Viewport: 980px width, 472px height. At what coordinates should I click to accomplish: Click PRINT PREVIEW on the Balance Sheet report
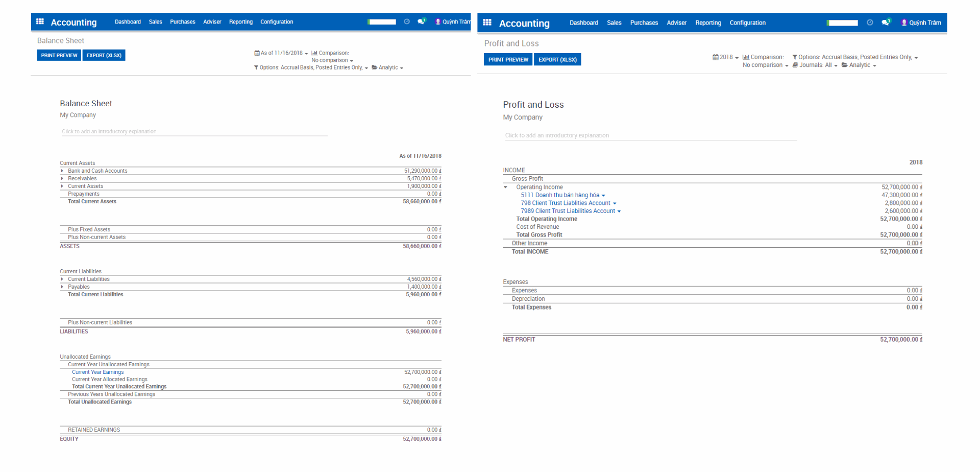58,55
